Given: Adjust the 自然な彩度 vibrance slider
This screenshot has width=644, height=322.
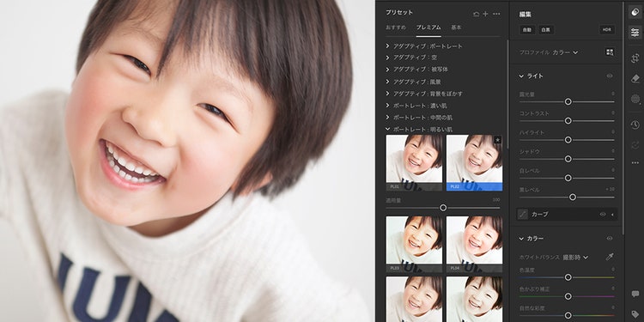Looking at the screenshot, I should 568,315.
